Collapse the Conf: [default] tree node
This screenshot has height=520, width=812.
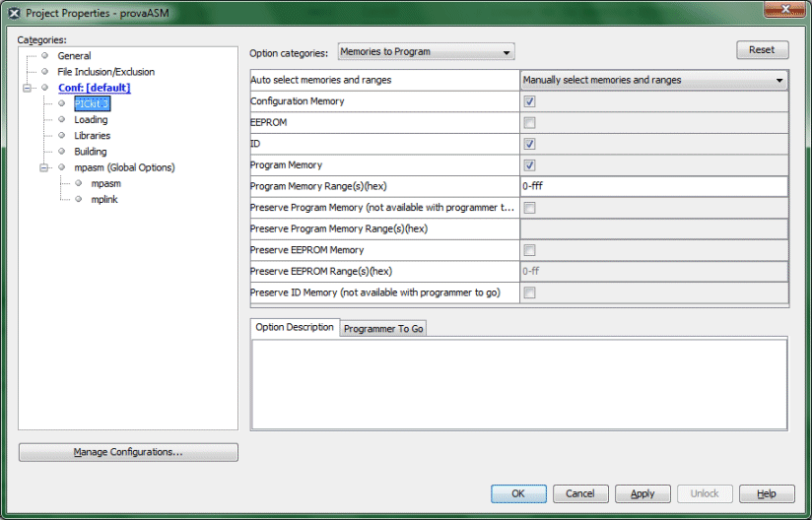tap(28, 88)
